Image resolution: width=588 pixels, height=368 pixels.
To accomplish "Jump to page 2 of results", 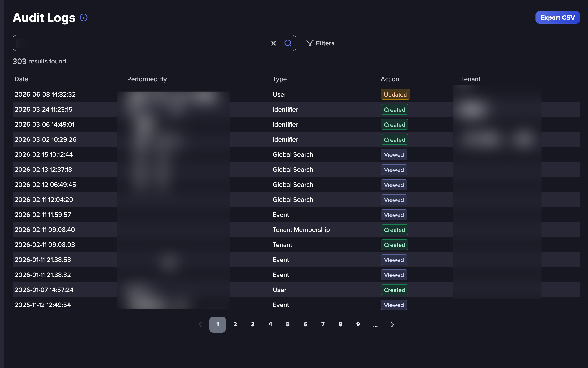I will tap(235, 324).
